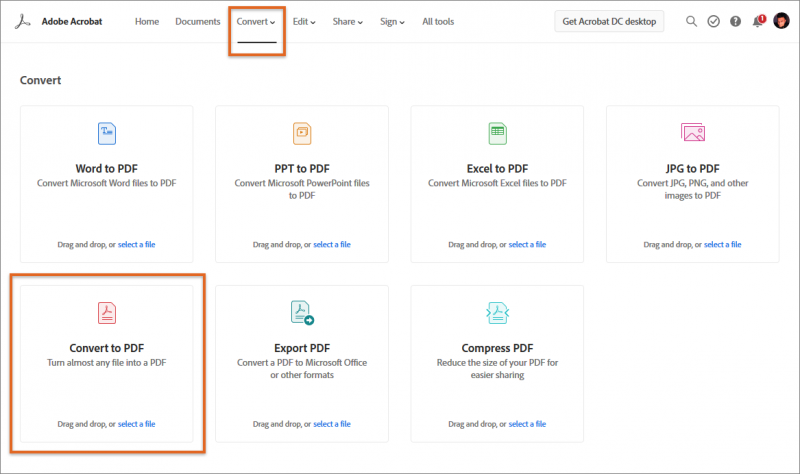Click 'Reduce the size of your PDF' description
800x474 pixels.
[497, 368]
